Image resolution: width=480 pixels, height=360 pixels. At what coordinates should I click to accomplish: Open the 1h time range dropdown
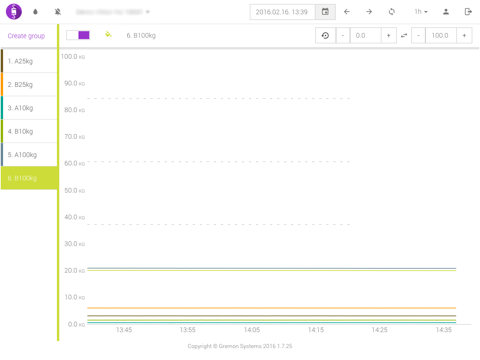(421, 12)
